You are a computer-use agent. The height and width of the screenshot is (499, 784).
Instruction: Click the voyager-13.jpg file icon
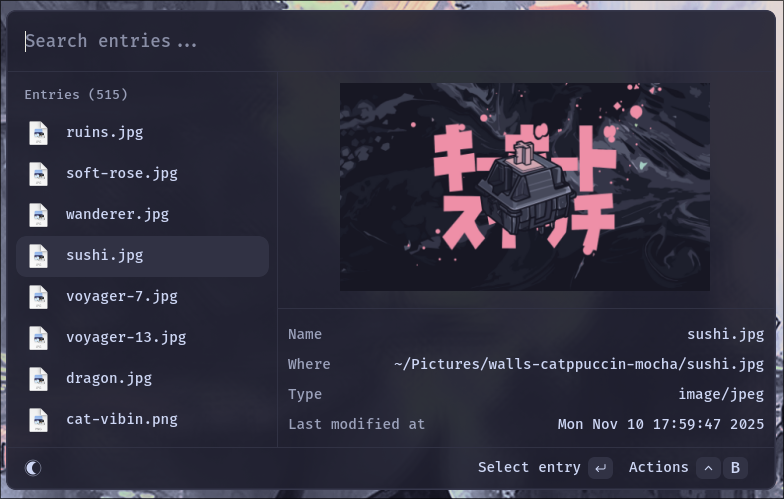38,338
